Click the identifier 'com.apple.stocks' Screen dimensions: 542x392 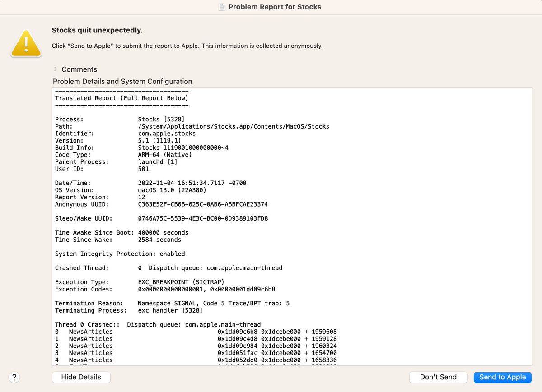click(167, 134)
